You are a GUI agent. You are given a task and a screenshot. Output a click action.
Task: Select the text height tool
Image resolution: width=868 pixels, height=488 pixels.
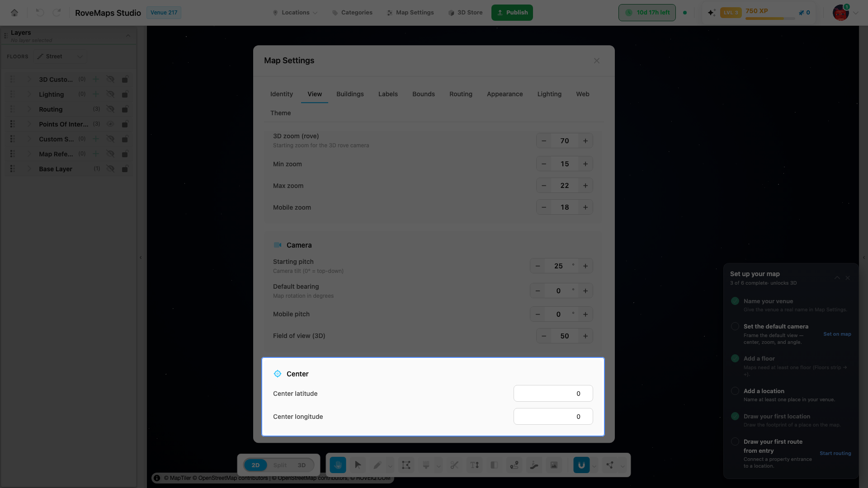pos(474,465)
